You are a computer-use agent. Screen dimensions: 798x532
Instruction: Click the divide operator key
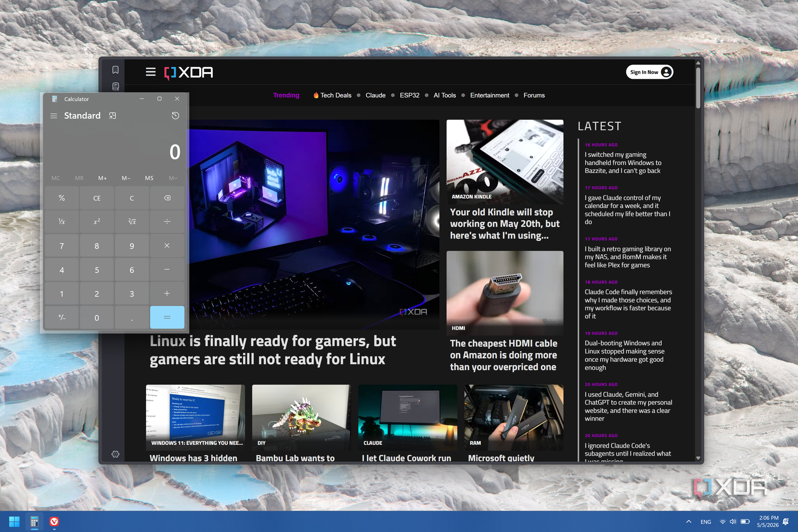(167, 222)
